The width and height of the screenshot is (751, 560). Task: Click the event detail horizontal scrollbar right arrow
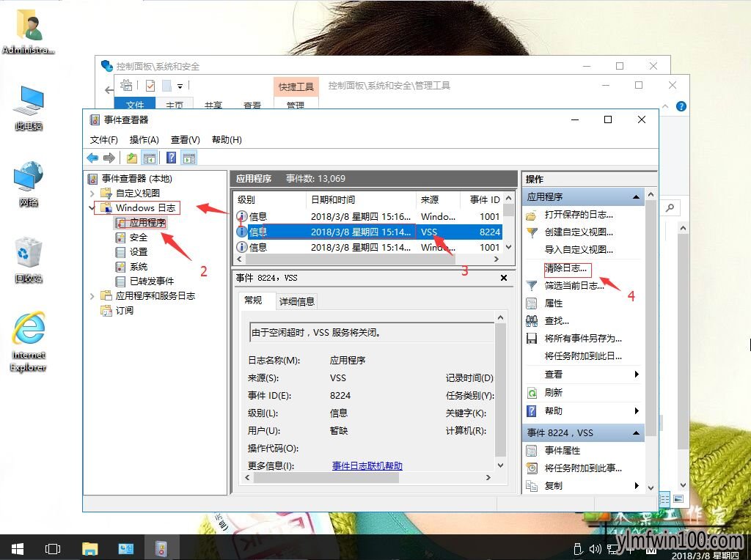pyautogui.click(x=488, y=477)
